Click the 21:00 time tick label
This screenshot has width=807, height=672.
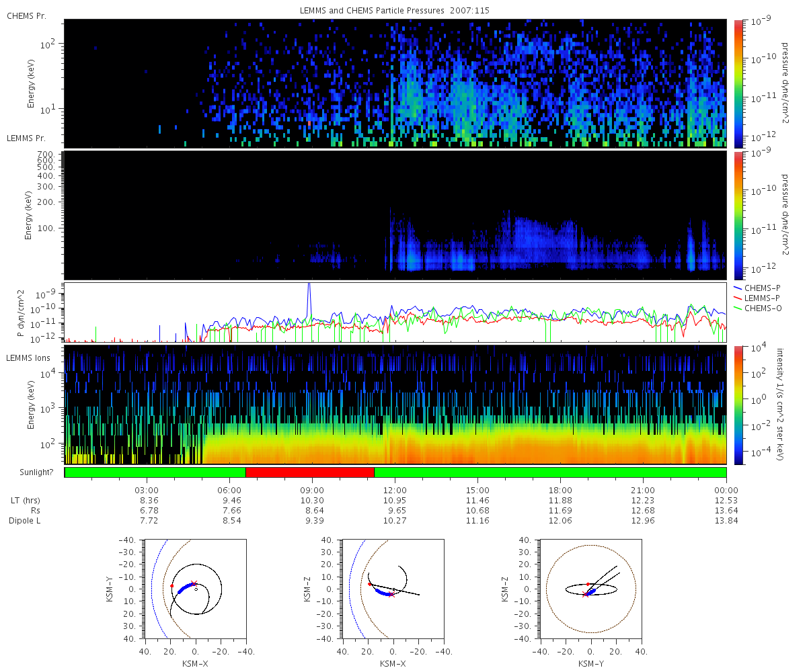643,491
